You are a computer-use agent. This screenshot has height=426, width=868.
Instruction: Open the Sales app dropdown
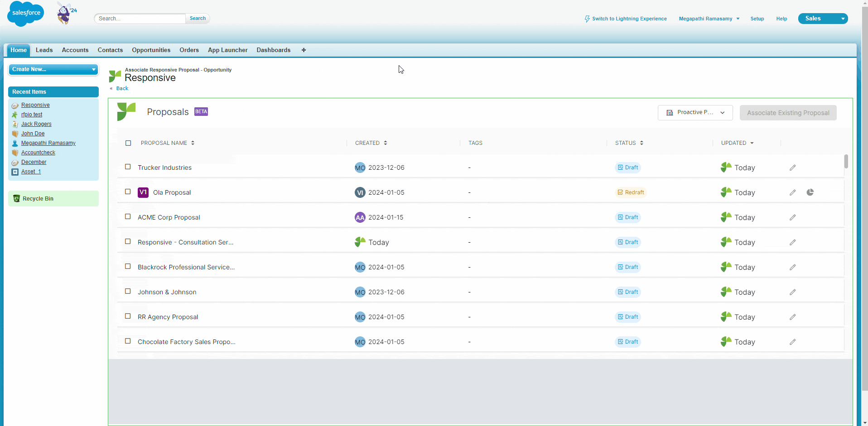tap(823, 19)
